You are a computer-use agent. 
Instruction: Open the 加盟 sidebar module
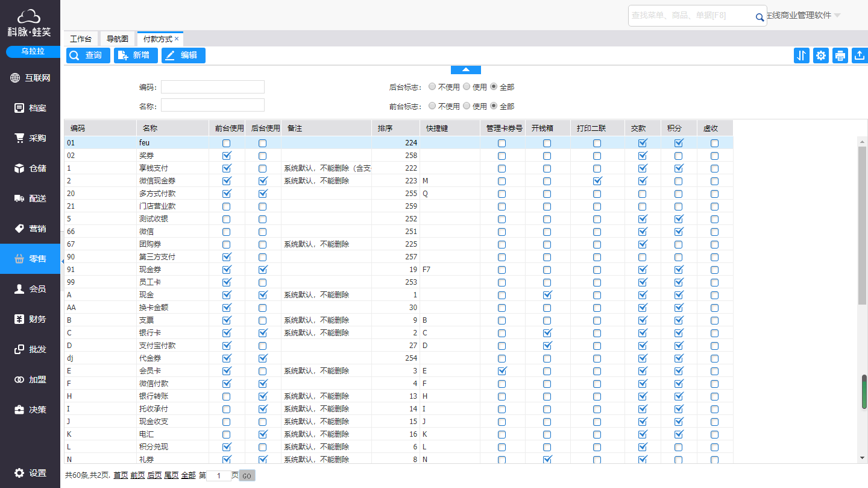tap(30, 379)
